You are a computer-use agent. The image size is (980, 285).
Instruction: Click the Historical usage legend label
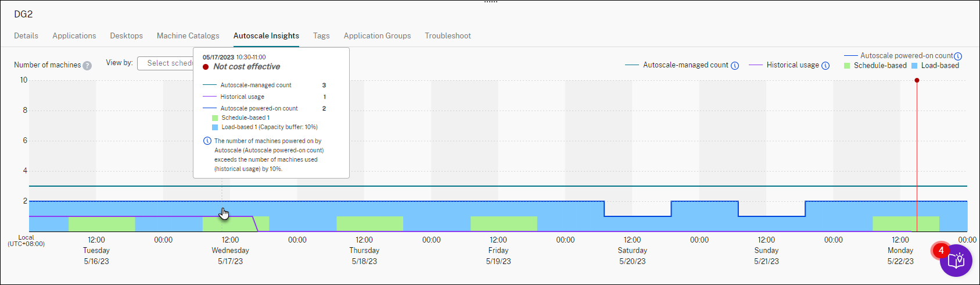[x=792, y=65]
